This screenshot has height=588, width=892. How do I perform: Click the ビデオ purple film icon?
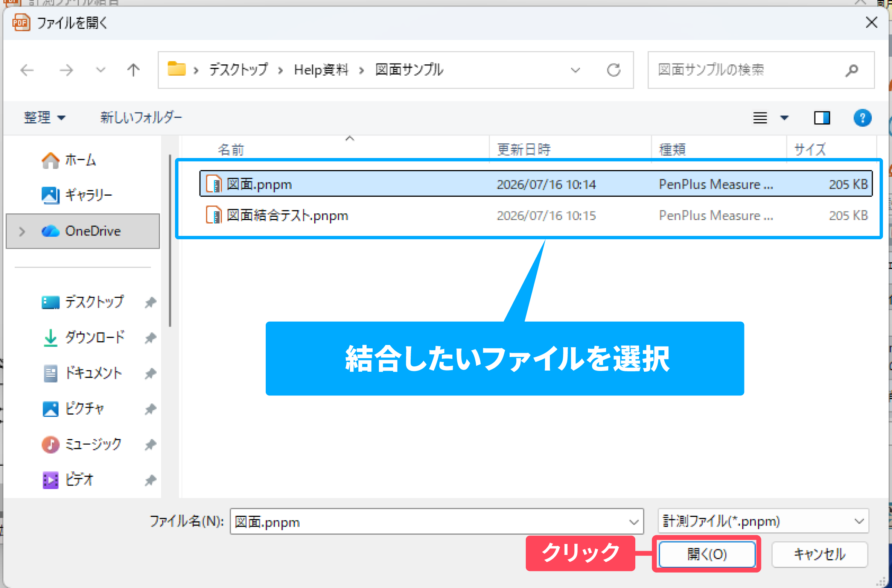[50, 480]
